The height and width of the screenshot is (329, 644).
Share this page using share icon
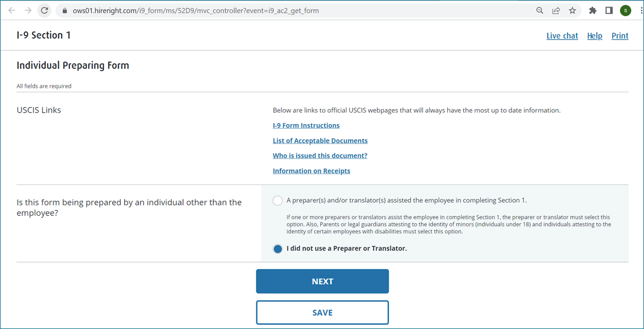coord(555,10)
